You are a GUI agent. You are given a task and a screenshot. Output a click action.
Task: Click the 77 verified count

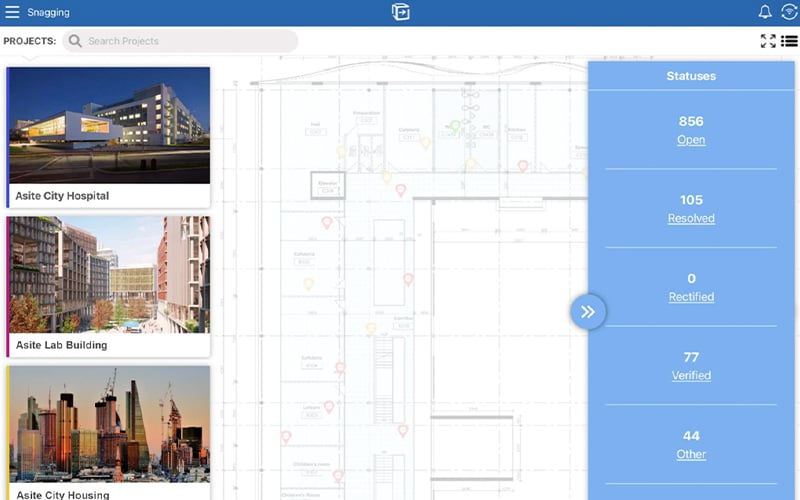691,357
